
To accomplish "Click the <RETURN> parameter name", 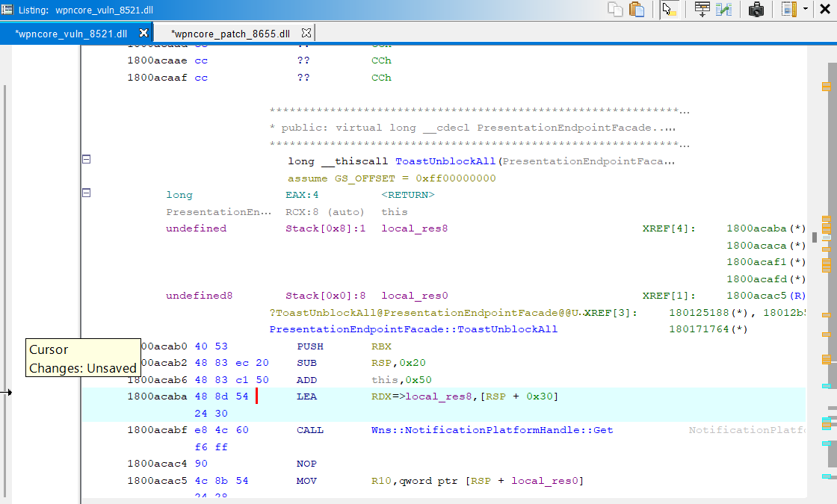I will 408,195.
